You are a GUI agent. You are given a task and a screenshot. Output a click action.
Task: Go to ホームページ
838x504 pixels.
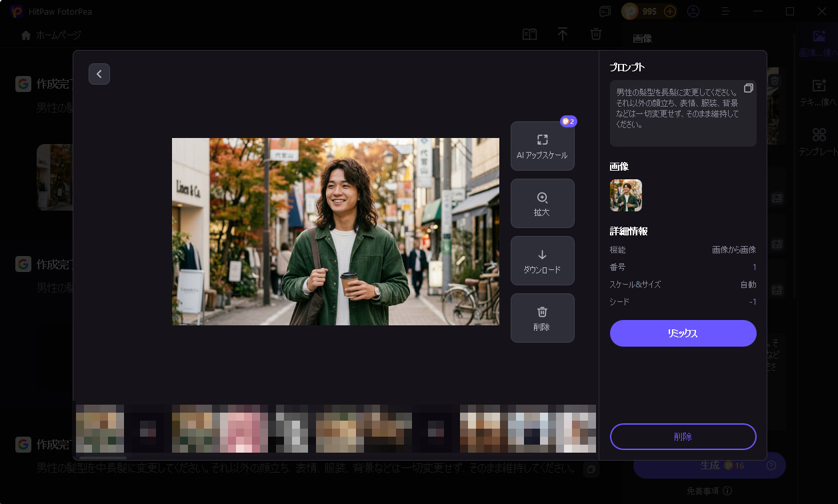point(51,35)
